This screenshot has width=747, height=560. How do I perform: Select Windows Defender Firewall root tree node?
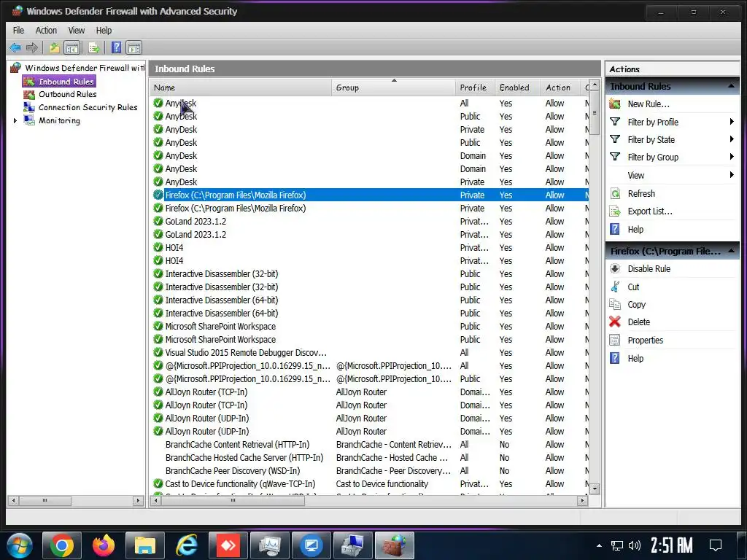click(85, 68)
